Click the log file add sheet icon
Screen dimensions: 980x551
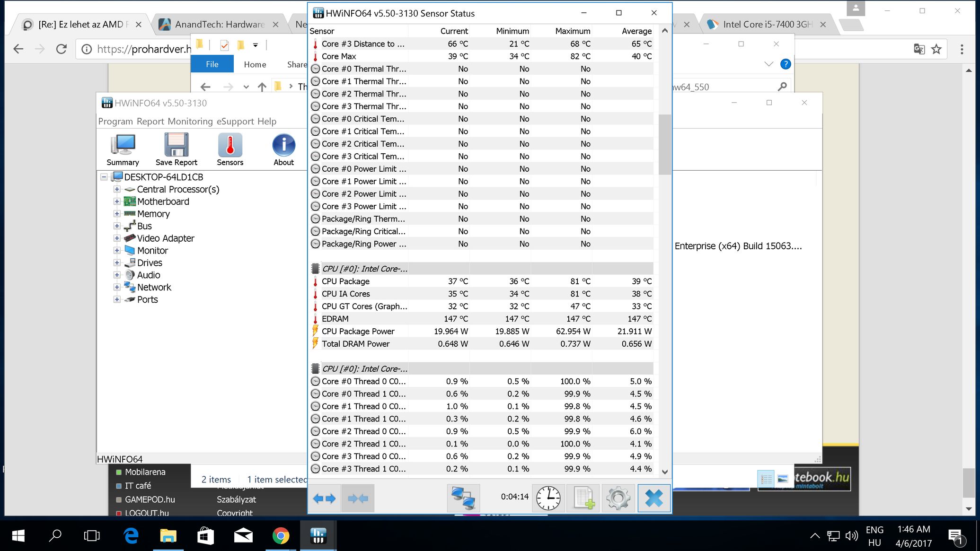583,498
